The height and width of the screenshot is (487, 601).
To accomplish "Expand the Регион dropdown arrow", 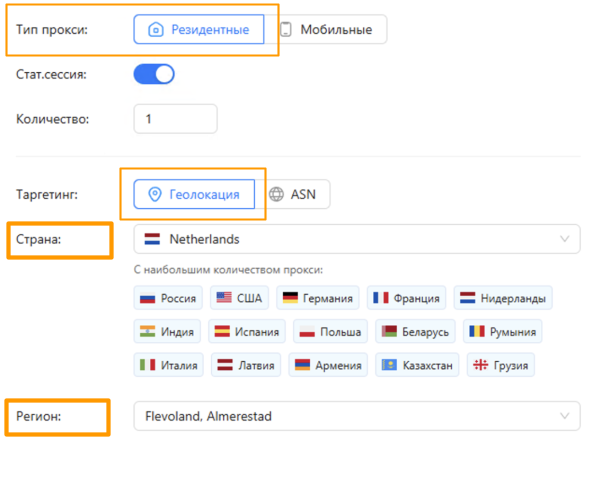I will pyautogui.click(x=565, y=416).
